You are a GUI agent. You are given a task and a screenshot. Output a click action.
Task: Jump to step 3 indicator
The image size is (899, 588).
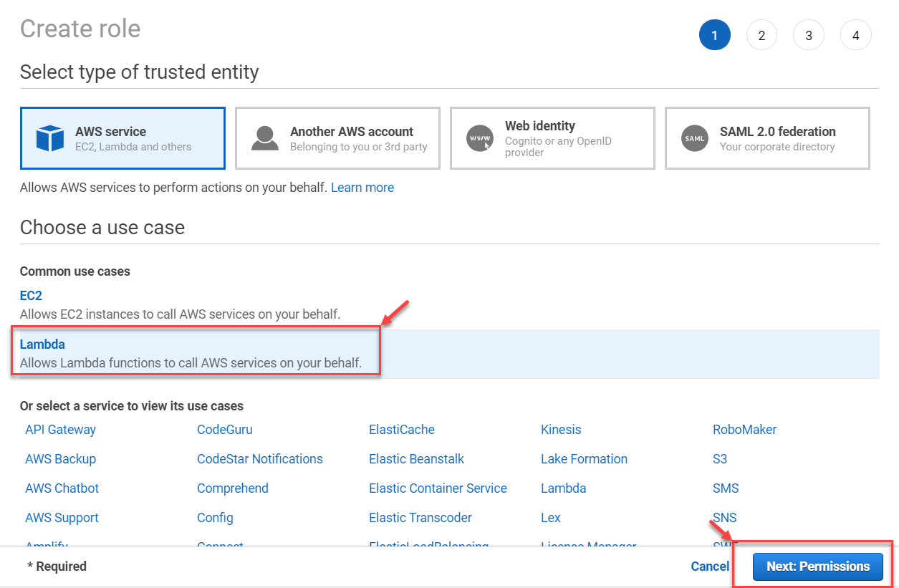point(809,35)
